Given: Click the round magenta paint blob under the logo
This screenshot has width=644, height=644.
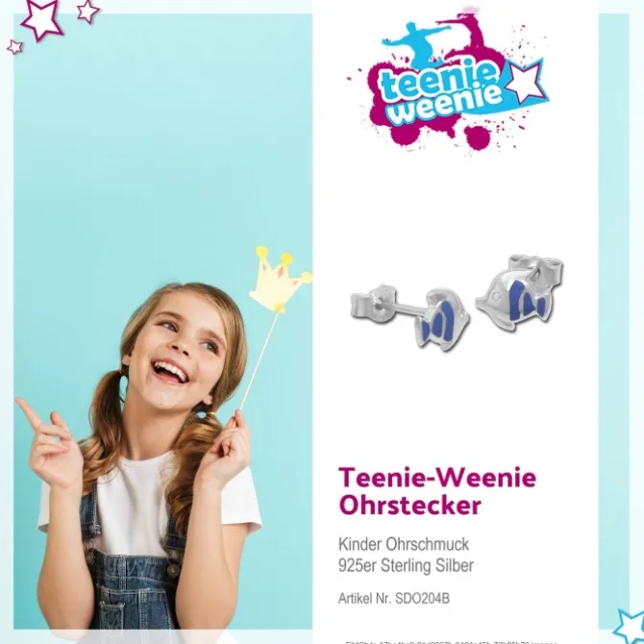Looking at the screenshot, I should [478, 137].
